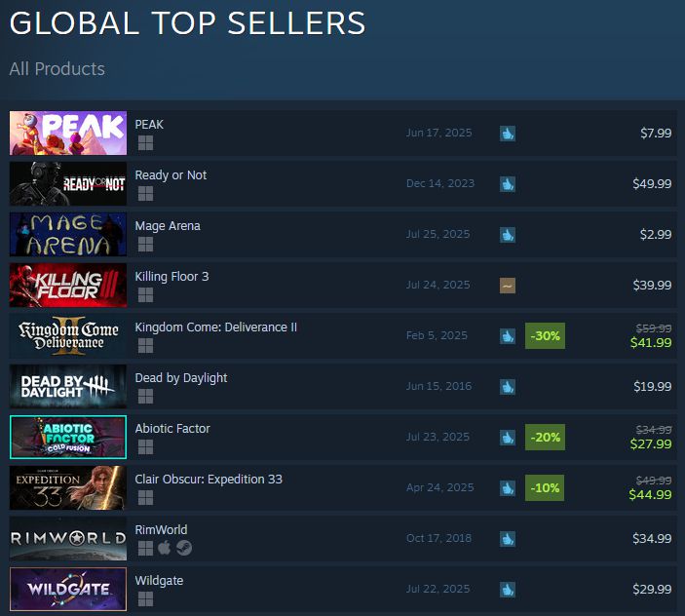Click the mixed review icon for Killing Floor 3

click(508, 285)
